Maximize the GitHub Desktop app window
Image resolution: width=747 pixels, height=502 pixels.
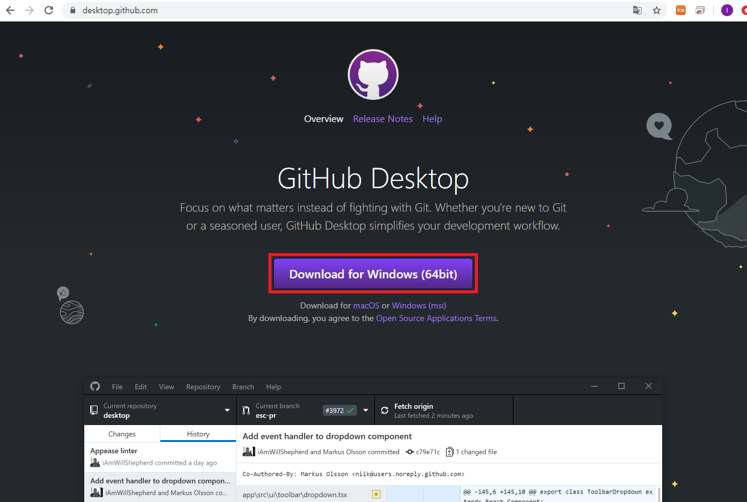click(621, 386)
